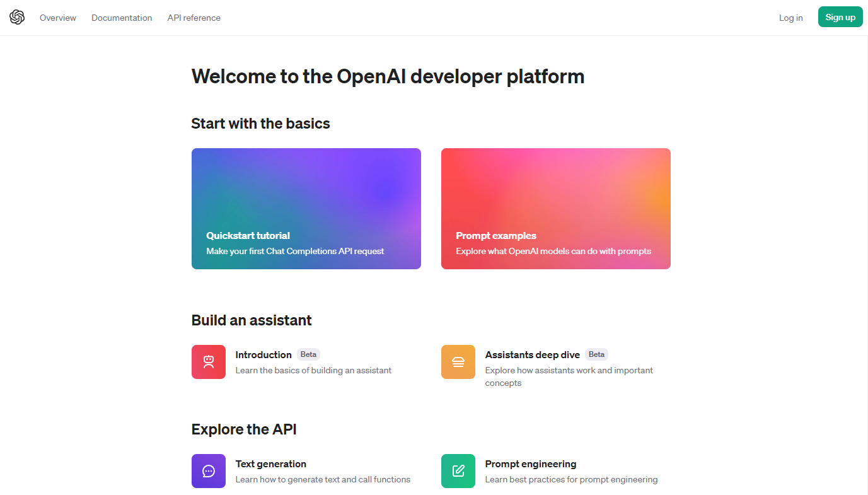868x495 pixels.
Task: Open the Introduction assistant guide link
Action: tap(263, 354)
